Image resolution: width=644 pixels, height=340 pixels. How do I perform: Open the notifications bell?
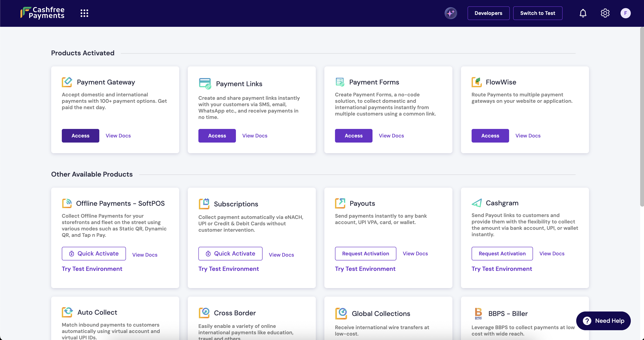(x=583, y=13)
